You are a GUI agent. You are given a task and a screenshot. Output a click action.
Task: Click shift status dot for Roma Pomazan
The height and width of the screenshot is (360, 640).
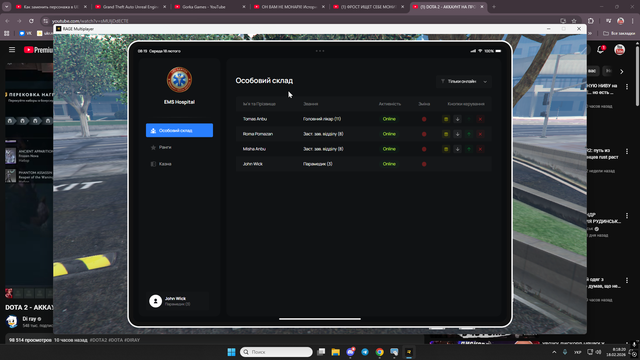point(424,134)
